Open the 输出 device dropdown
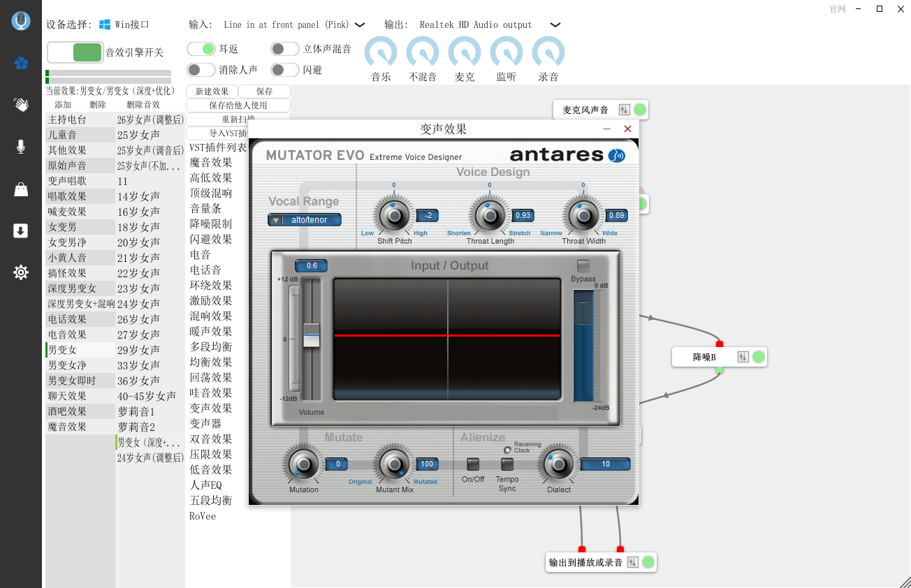Screen dimensions: 911x588 click(x=555, y=24)
